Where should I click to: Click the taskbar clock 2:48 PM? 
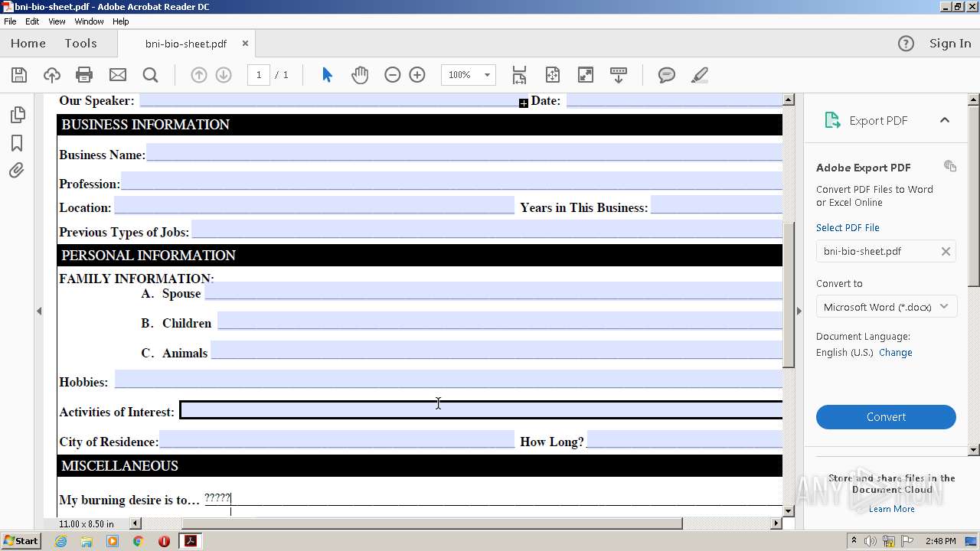pos(940,541)
